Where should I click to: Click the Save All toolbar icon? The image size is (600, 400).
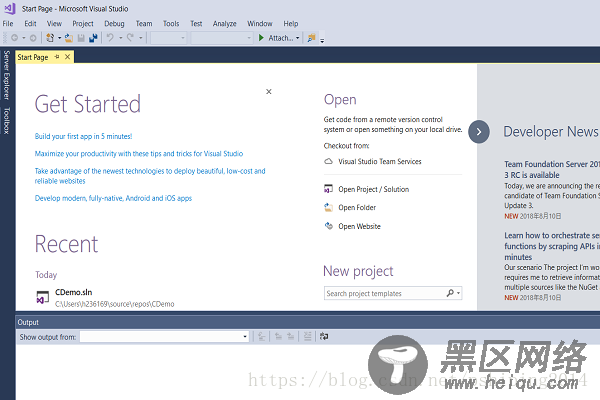click(x=93, y=38)
